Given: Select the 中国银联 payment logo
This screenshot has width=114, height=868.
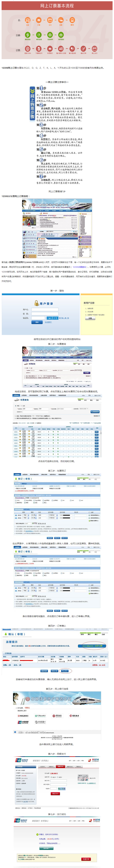Looking at the screenshot, I should click(x=23, y=722).
